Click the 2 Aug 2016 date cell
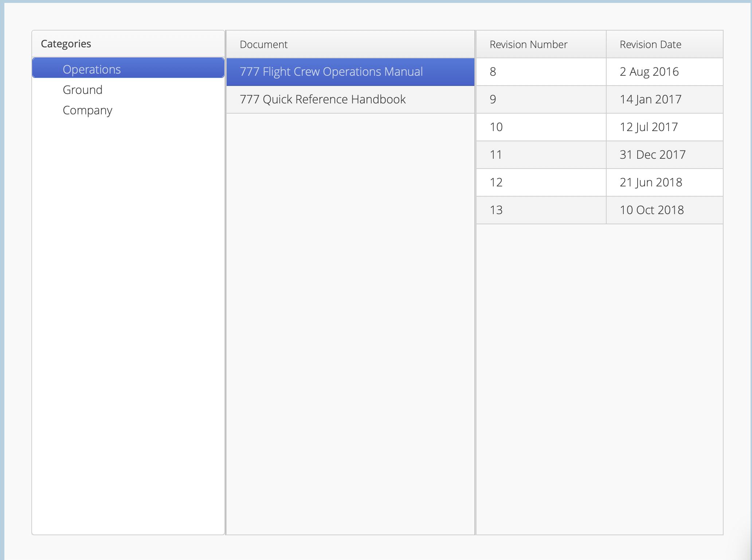 tap(649, 72)
